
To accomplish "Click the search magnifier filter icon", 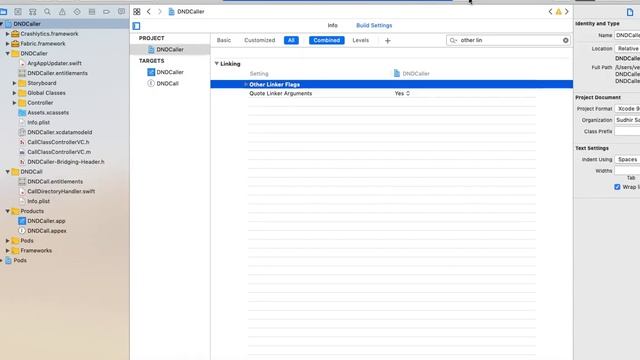I will tap(453, 40).
